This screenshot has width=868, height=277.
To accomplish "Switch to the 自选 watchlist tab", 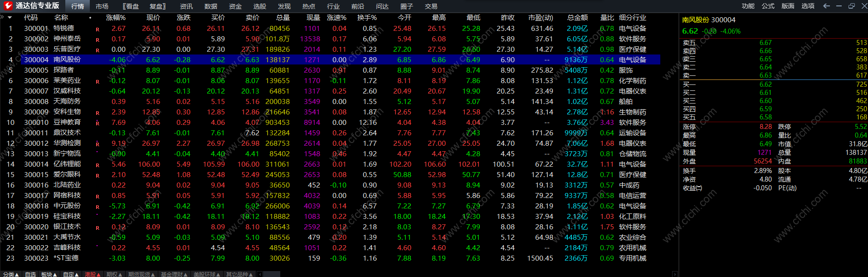I will [30, 274].
